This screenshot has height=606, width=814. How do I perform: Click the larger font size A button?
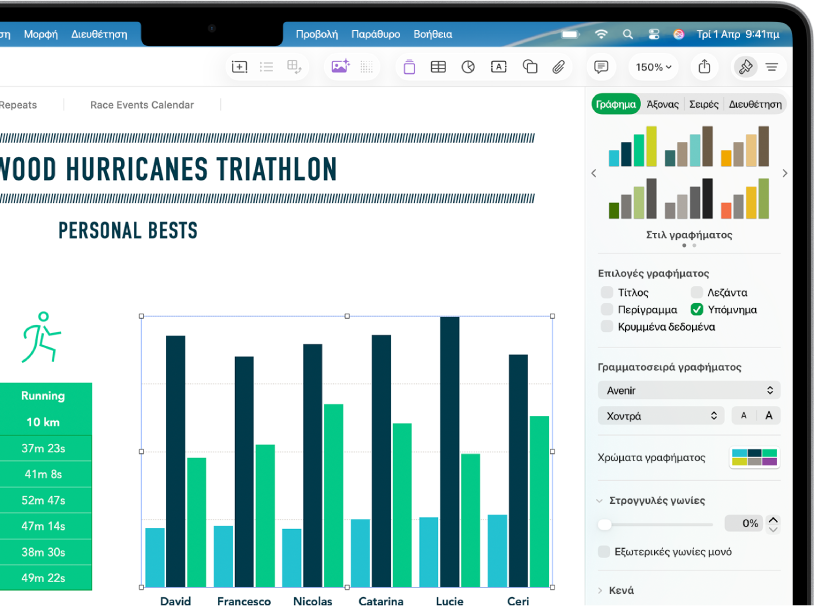click(x=768, y=415)
